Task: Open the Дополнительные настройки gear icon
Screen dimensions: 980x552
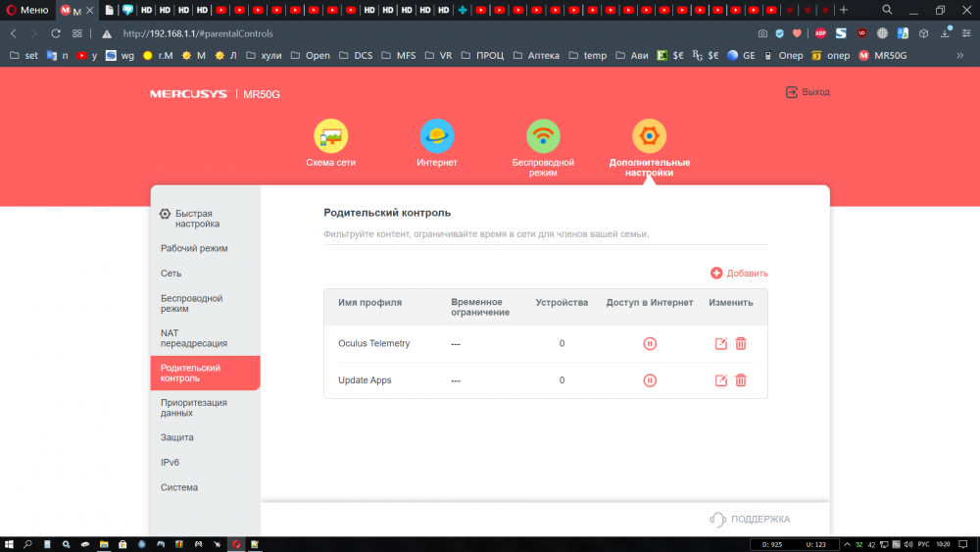Action: pos(650,135)
